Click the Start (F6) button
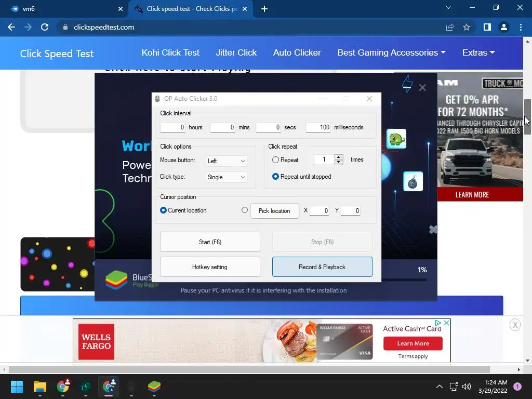The image size is (532, 399). (210, 242)
